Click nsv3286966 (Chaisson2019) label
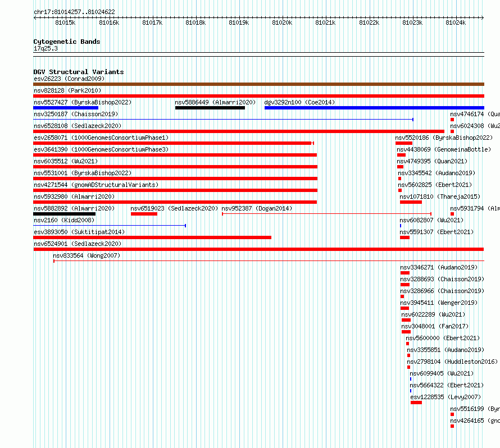The width and height of the screenshot is (500, 448). (x=442, y=291)
